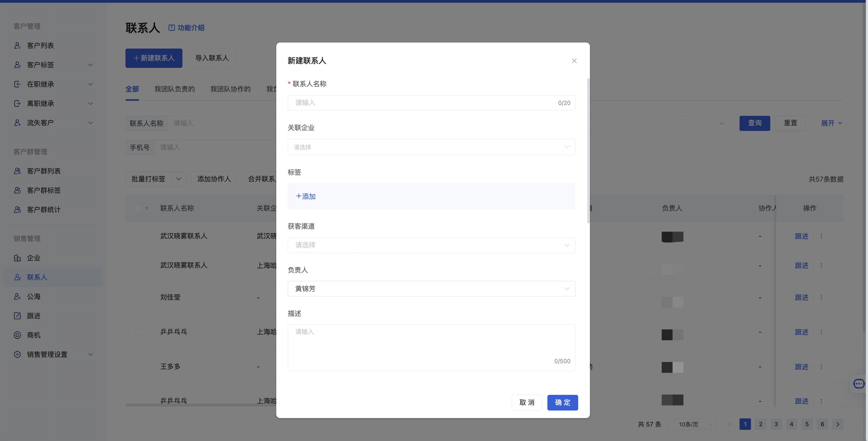Open the floating chat assistant icon

(x=859, y=383)
